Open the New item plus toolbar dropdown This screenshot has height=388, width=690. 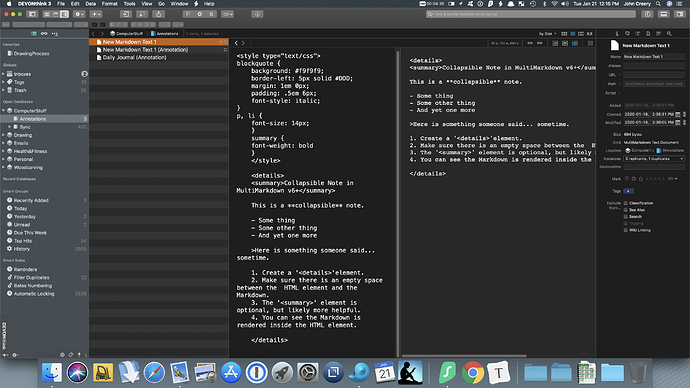click(x=96, y=14)
